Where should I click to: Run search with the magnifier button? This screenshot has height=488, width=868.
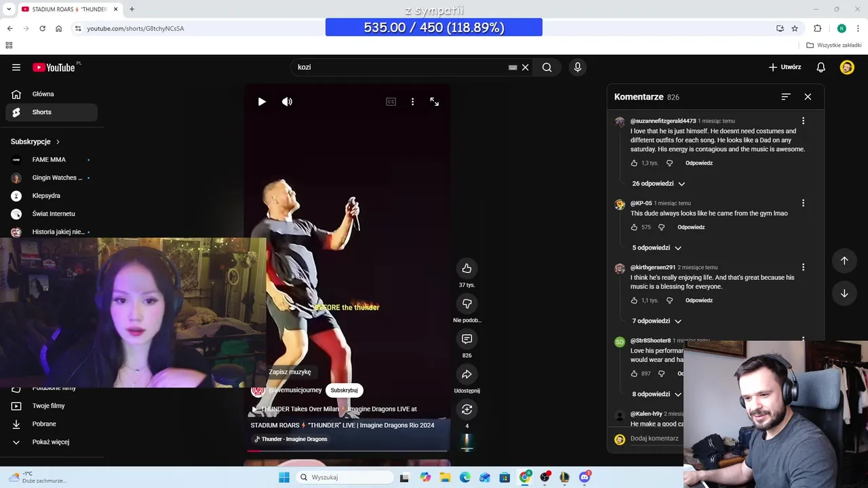[547, 67]
